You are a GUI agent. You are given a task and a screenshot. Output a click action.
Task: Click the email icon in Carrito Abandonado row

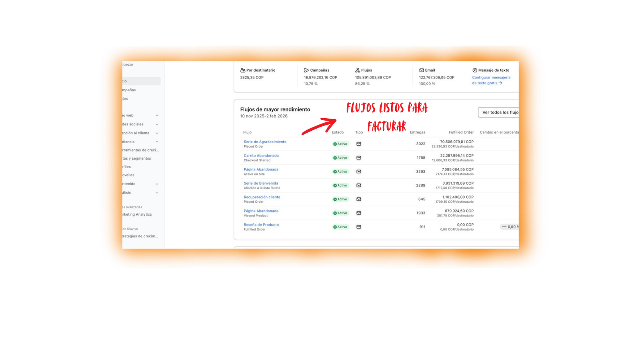tap(359, 158)
